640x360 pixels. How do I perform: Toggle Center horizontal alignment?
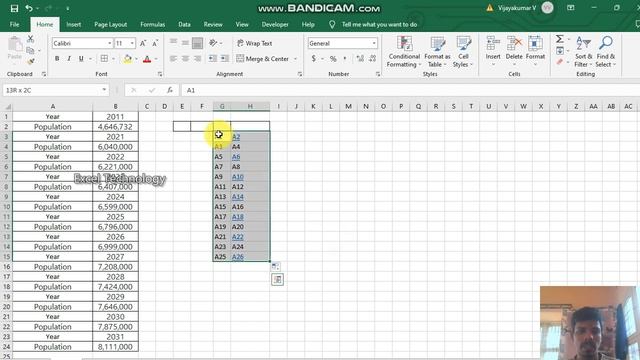[185, 59]
